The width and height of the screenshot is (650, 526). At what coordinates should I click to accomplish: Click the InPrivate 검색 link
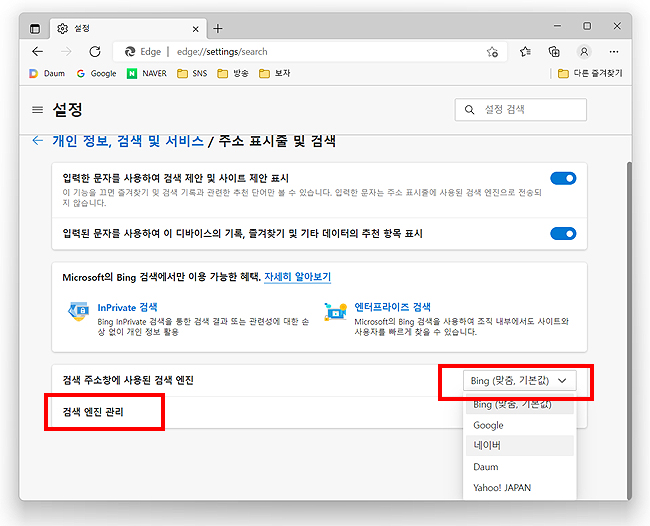click(127, 308)
